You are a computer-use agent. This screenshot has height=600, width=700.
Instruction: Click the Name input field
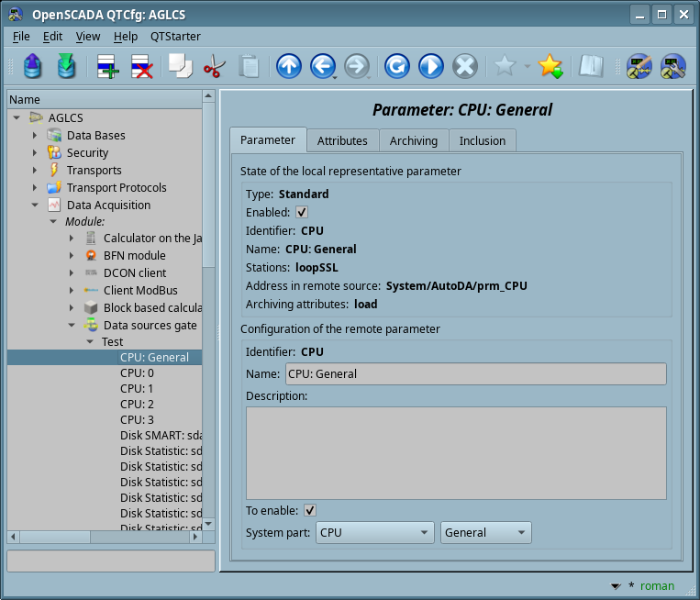pyautogui.click(x=474, y=373)
